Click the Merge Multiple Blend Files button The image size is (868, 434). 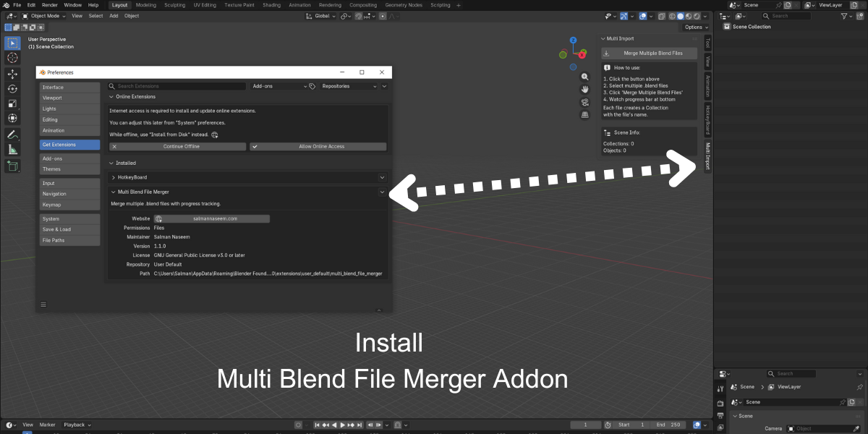pyautogui.click(x=650, y=53)
